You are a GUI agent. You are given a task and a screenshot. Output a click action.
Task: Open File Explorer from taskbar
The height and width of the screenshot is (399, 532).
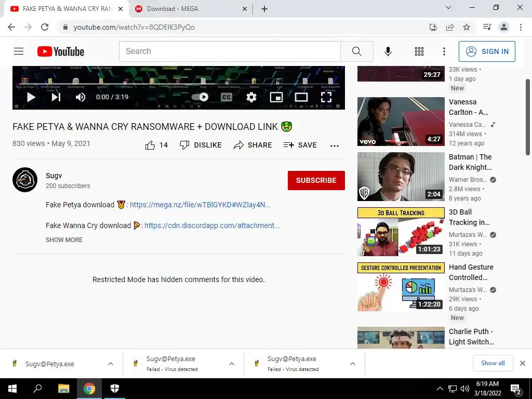click(x=63, y=389)
